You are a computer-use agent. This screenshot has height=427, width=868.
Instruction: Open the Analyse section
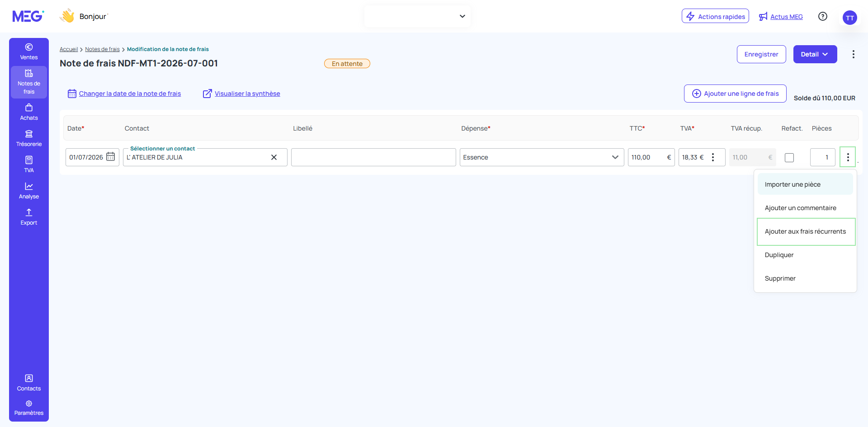[x=29, y=191]
